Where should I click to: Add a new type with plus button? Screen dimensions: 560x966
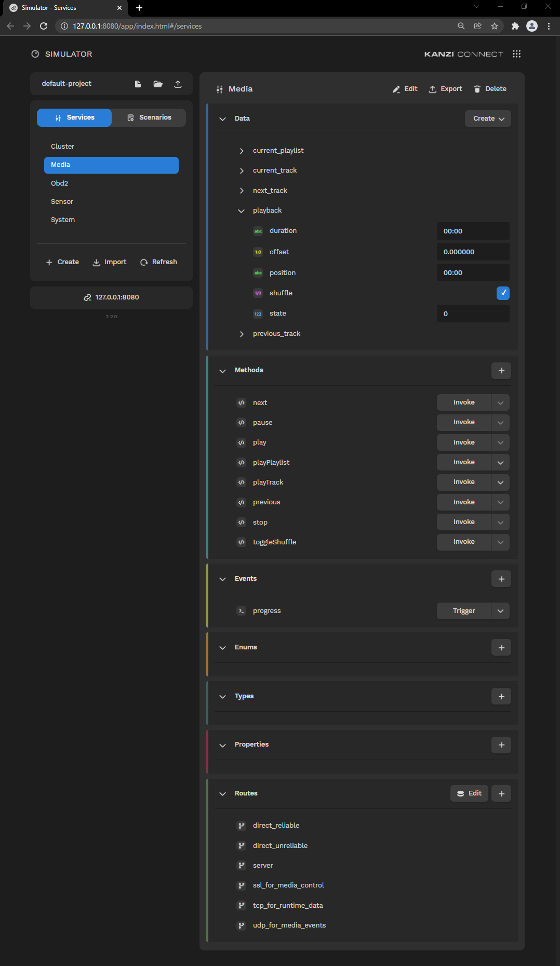tap(501, 697)
